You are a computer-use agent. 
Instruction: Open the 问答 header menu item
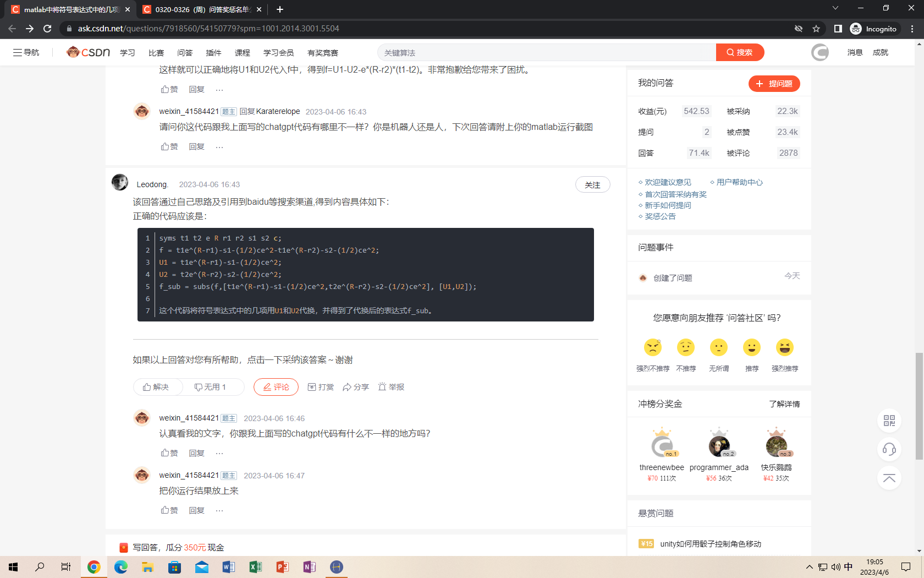click(185, 53)
